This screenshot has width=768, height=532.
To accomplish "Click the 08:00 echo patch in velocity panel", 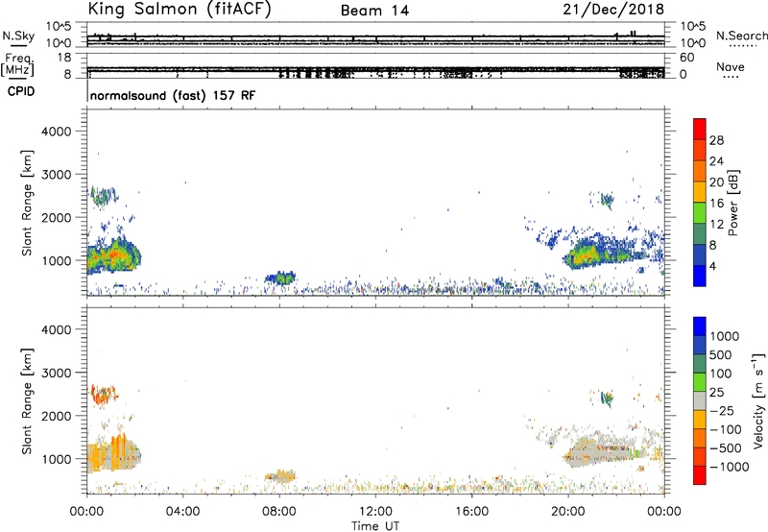I will pos(280,475).
